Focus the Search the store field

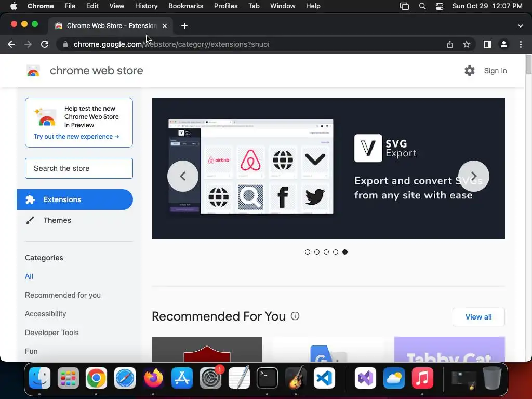[79, 168]
